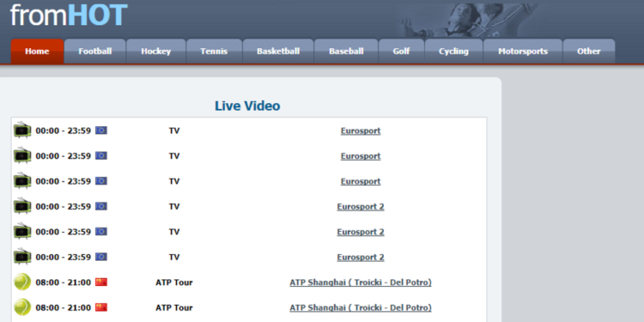Click the fromHOT site logo
This screenshot has height=322, width=644.
(x=69, y=15)
